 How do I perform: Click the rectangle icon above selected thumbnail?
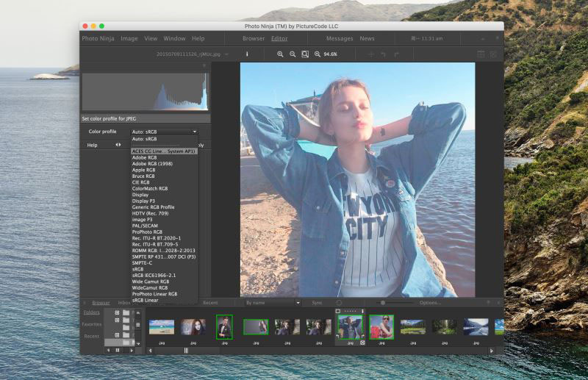pyautogui.click(x=338, y=311)
